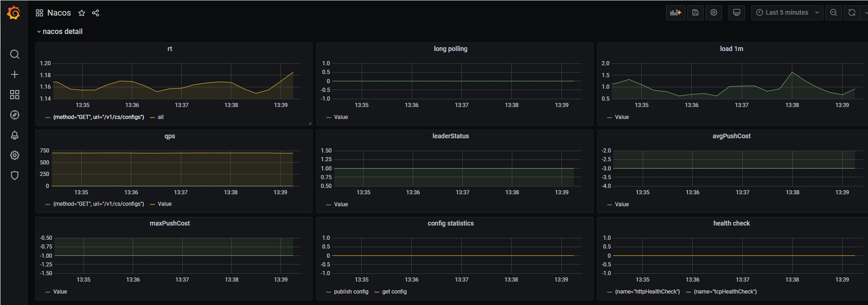868x305 pixels.
Task: Open the long polling panel title menu
Action: pyautogui.click(x=451, y=49)
